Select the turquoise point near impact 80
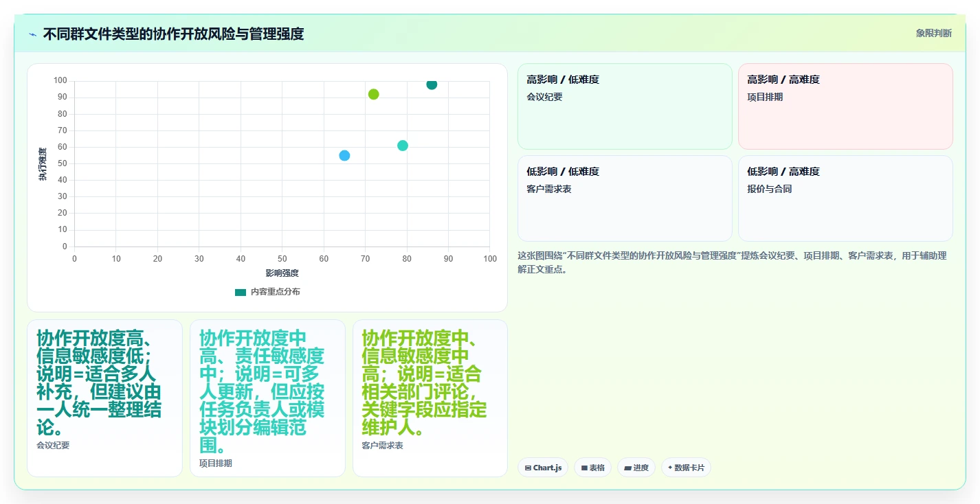The height and width of the screenshot is (504, 980). [x=403, y=146]
